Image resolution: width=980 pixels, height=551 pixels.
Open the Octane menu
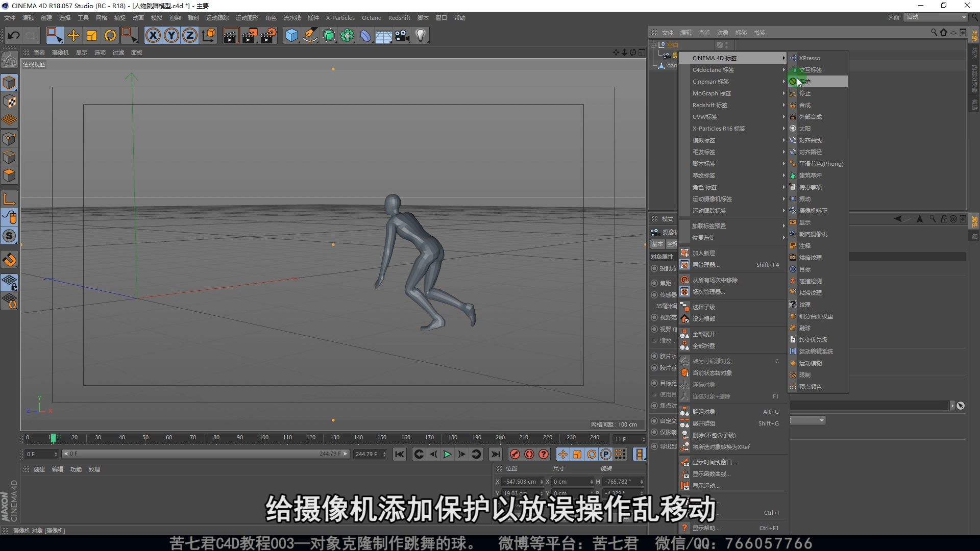tap(372, 18)
